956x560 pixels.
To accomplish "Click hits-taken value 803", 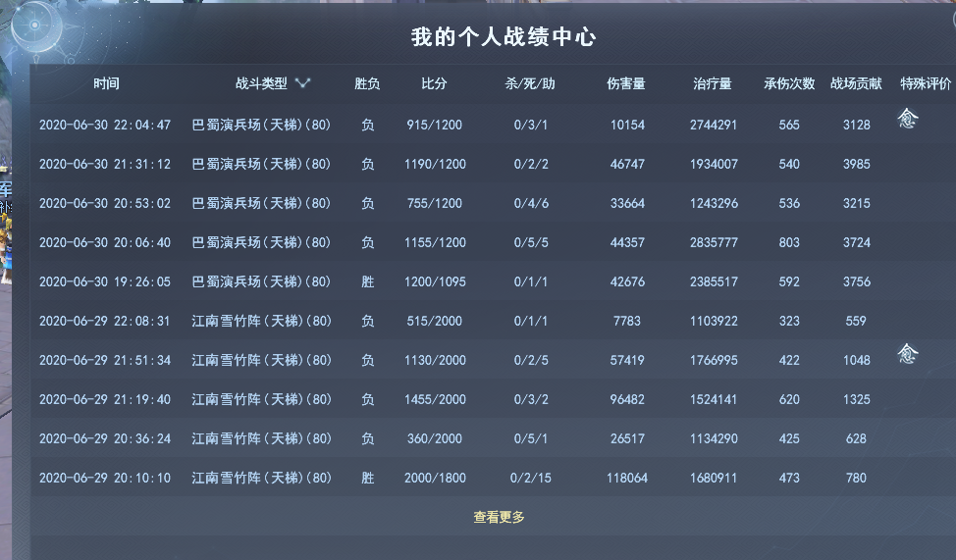I will [x=789, y=242].
